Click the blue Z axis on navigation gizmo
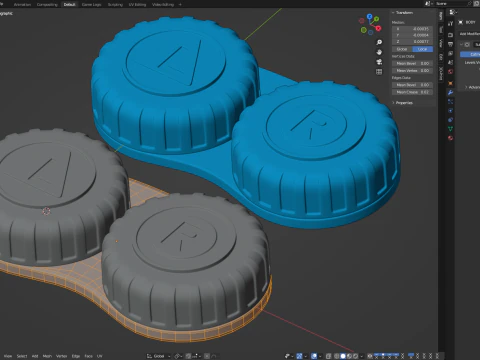 [x=369, y=16]
